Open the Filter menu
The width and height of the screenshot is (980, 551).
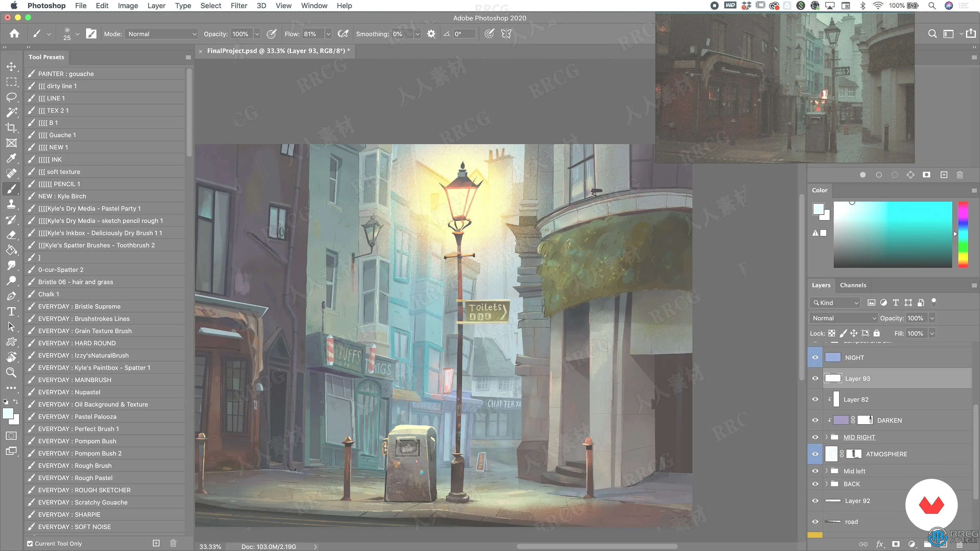pos(239,6)
